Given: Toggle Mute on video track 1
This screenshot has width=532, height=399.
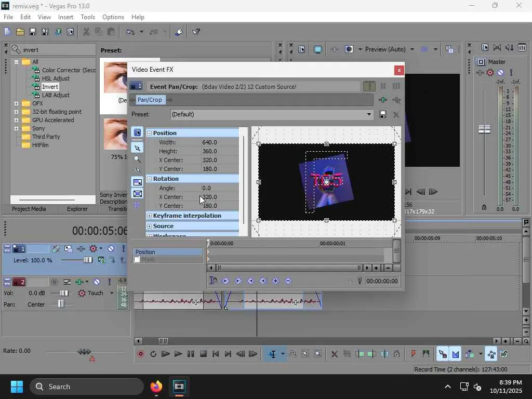Looking at the screenshot, I should (x=111, y=249).
